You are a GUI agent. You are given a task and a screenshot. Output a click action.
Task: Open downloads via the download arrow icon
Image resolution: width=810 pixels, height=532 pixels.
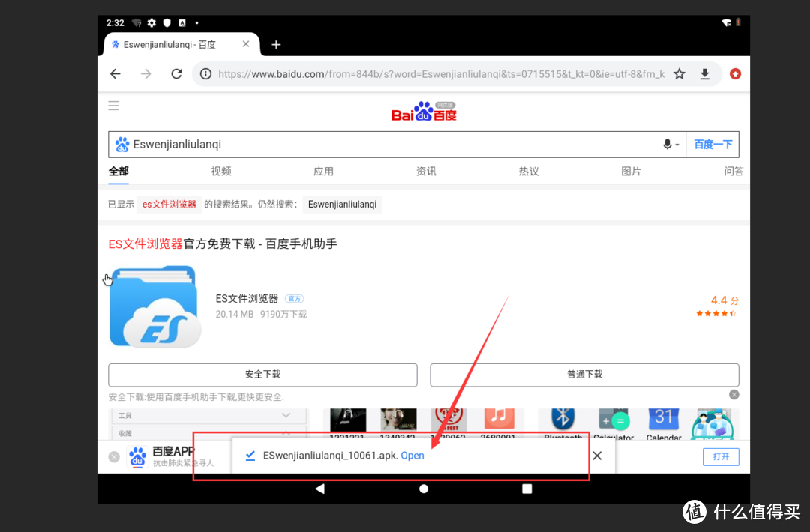pos(704,74)
